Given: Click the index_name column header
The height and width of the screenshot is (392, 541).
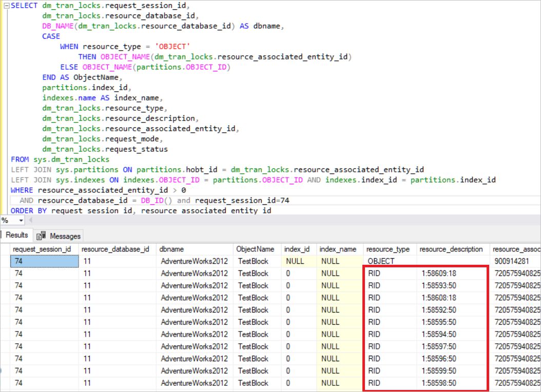Looking at the screenshot, I should [338, 249].
